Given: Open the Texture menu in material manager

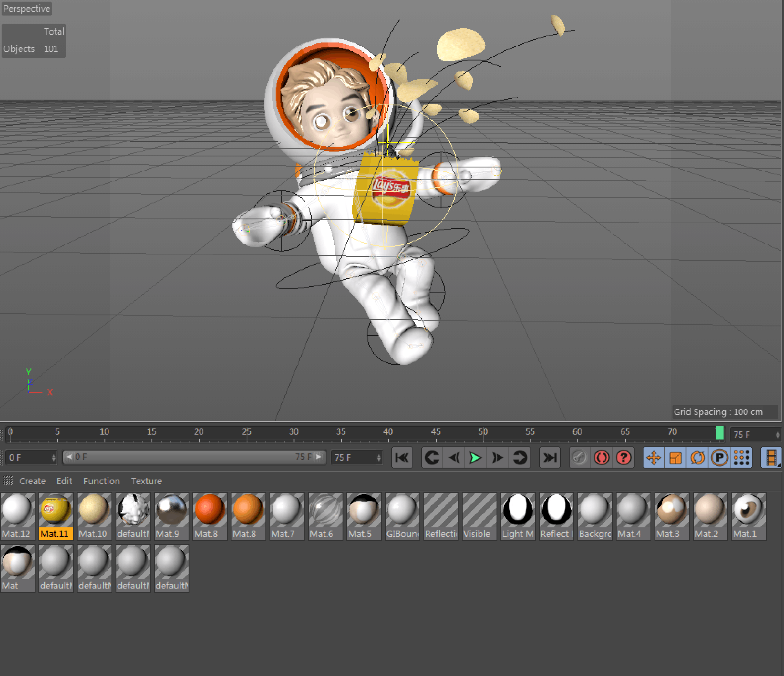Looking at the screenshot, I should coord(146,481).
